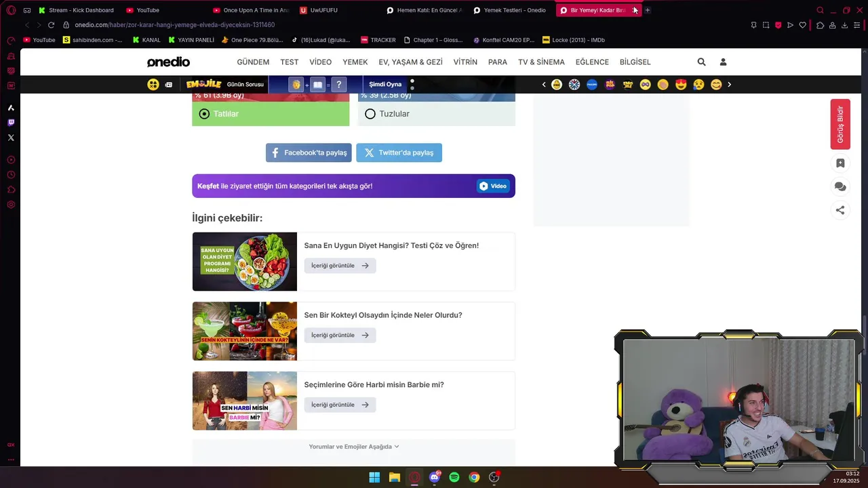Click İçeriği görüntüle for the cocktail quiz

point(340,335)
